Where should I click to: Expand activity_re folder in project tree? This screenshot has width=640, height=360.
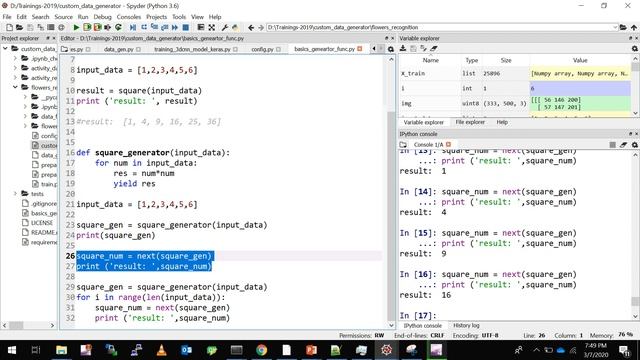pos(16,78)
